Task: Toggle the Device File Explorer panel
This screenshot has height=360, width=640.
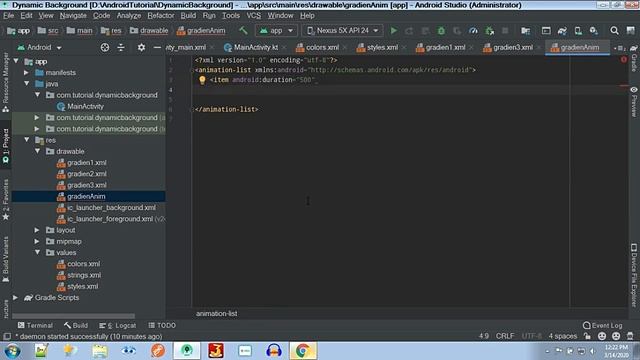Action: [x=634, y=275]
